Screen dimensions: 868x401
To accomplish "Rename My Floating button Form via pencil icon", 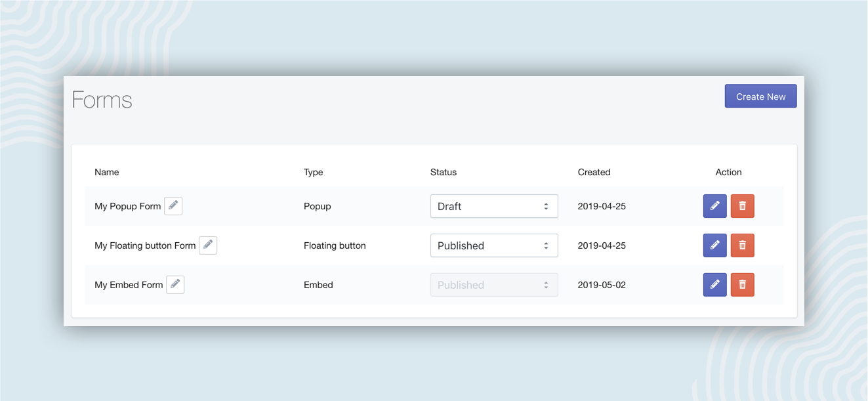I will coord(208,245).
